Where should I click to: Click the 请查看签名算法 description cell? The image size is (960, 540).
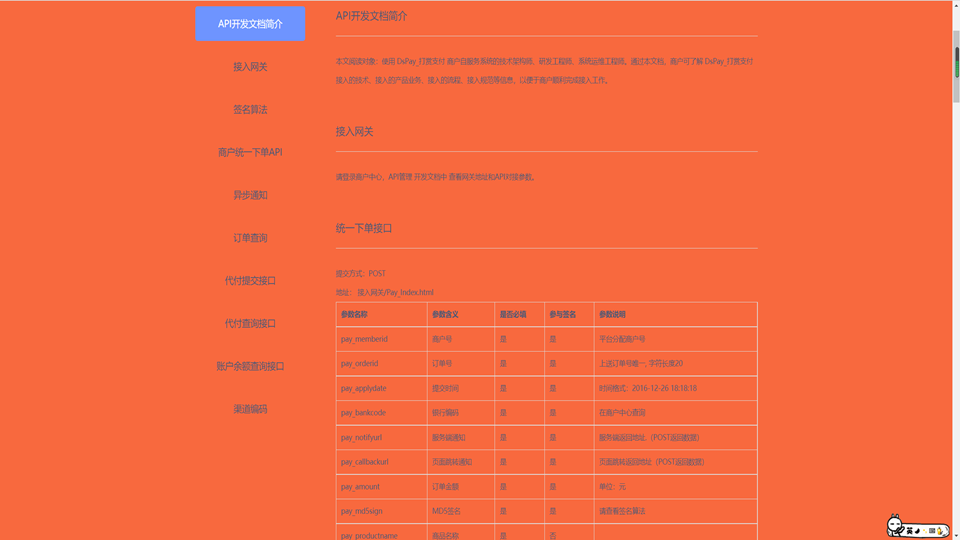click(675, 511)
